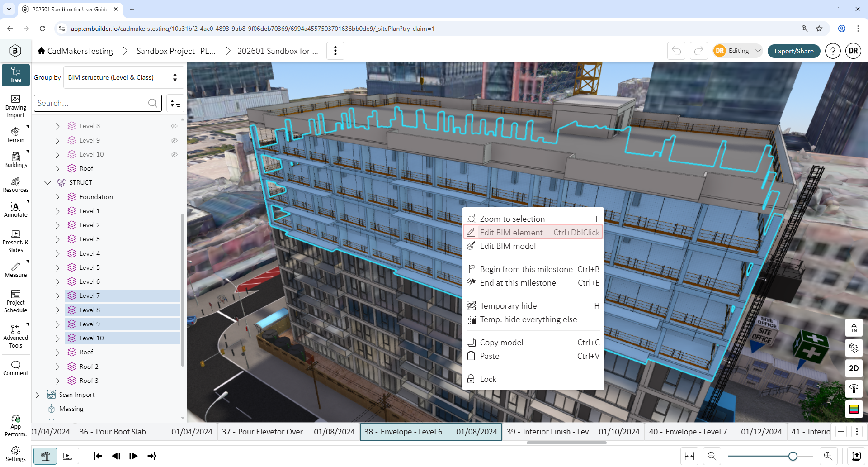
Task: Open the Tree panel in sidebar
Action: pyautogui.click(x=16, y=75)
